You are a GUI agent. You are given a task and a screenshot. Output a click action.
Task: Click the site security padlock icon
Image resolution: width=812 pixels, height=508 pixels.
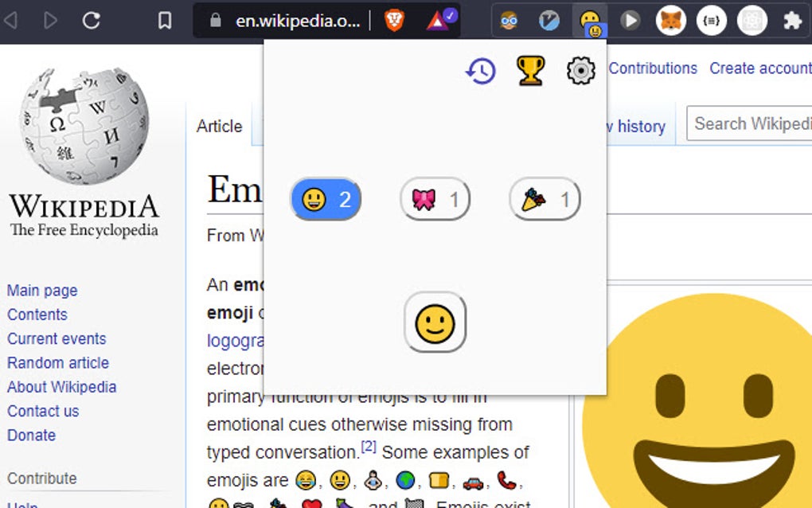coord(217,21)
